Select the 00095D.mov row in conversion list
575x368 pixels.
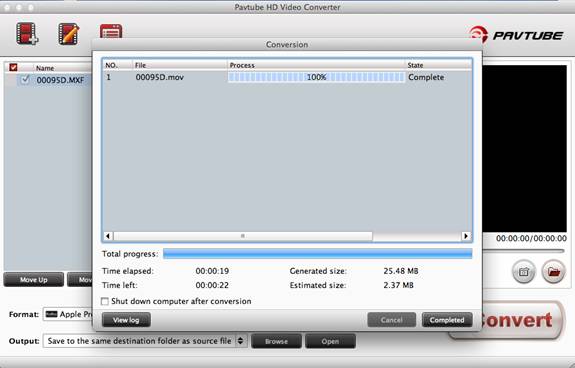(287, 77)
